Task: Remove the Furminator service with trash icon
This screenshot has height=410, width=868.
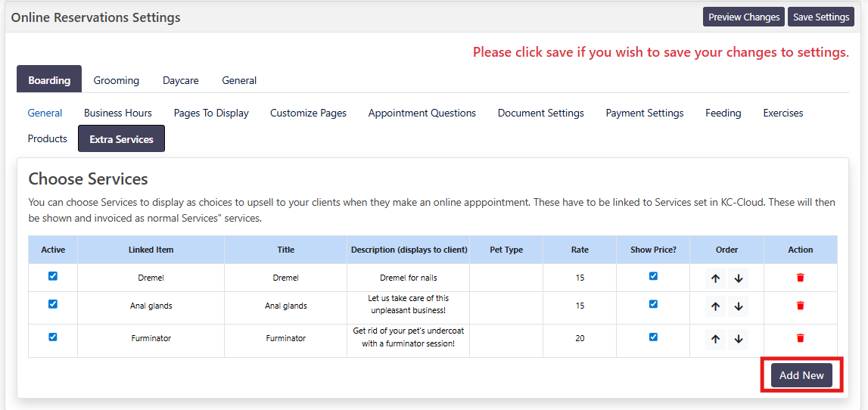Action: [801, 338]
